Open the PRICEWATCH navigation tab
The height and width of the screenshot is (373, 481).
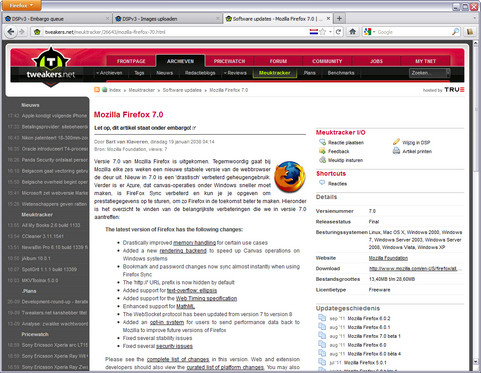coord(229,61)
